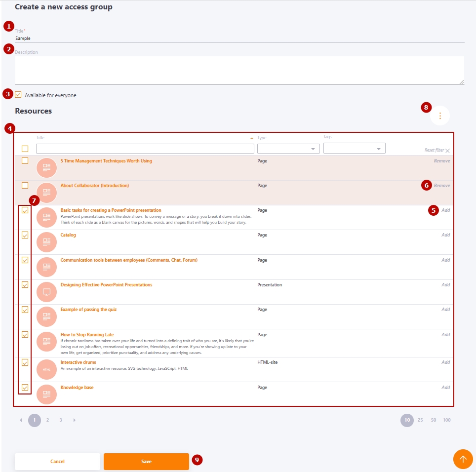Click the Page icon next to "5 Time Management Techniques"

(46, 167)
